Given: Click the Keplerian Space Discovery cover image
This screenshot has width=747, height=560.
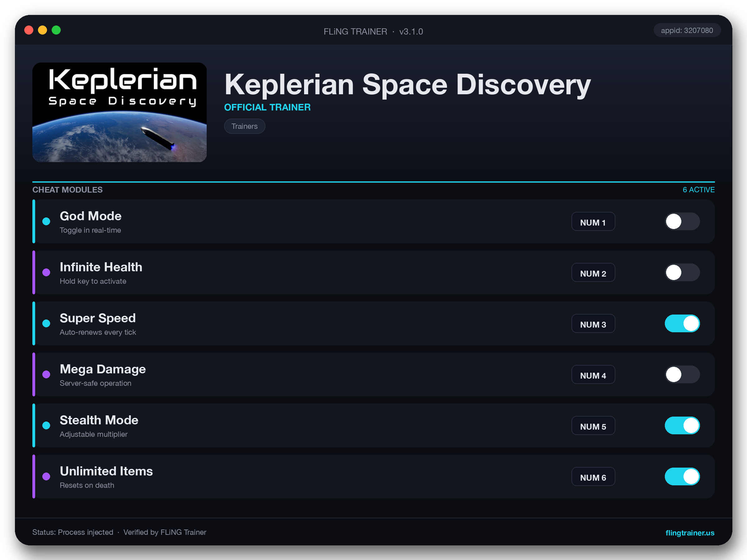Looking at the screenshot, I should [120, 112].
